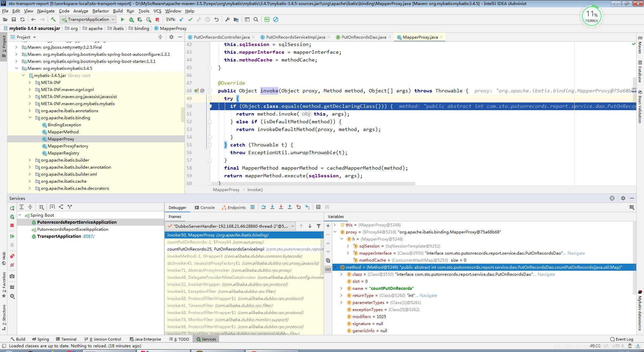Toggle the watches view glasses icon
The height and width of the screenshot is (352, 644).
click(328, 269)
